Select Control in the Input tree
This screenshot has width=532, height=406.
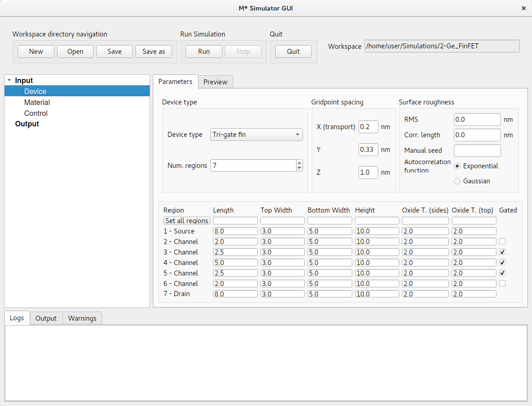36,114
